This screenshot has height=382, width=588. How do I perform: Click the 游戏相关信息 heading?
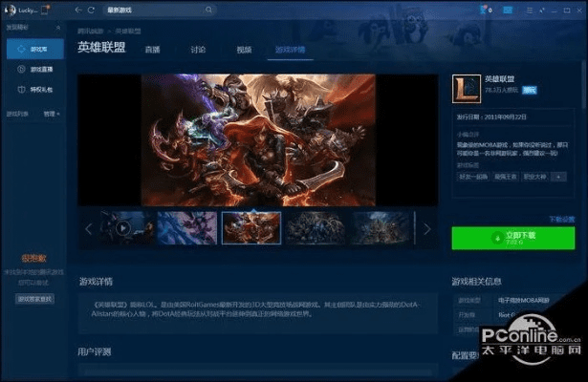coord(476,282)
